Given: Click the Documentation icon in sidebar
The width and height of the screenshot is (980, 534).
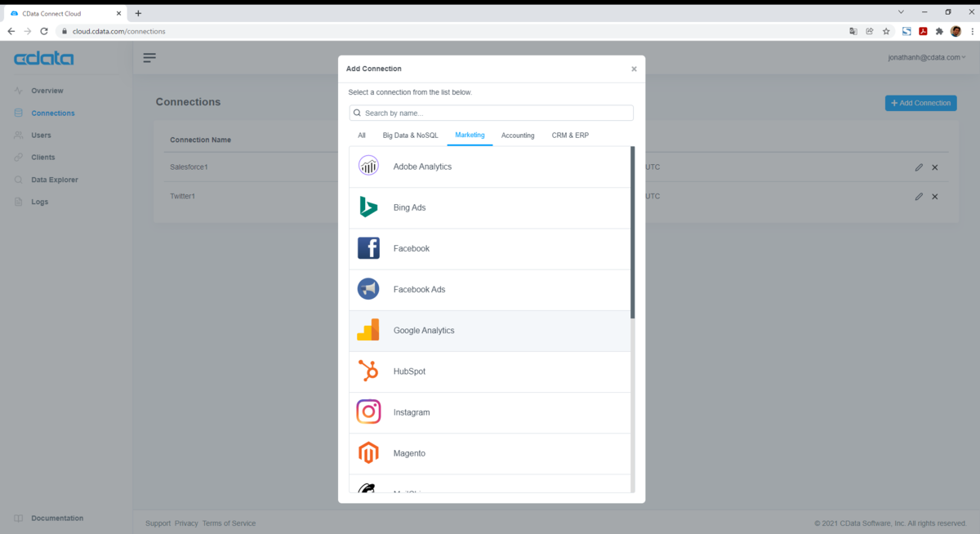Looking at the screenshot, I should (x=19, y=518).
